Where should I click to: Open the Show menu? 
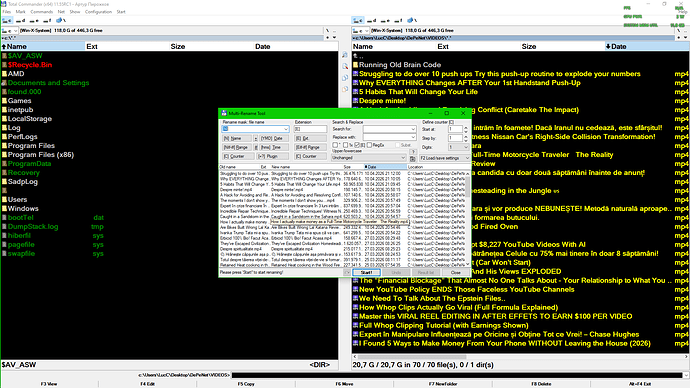[x=75, y=12]
